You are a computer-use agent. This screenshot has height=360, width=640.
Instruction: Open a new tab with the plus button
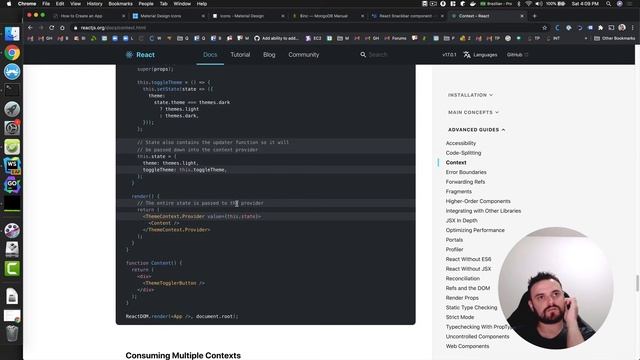(534, 16)
